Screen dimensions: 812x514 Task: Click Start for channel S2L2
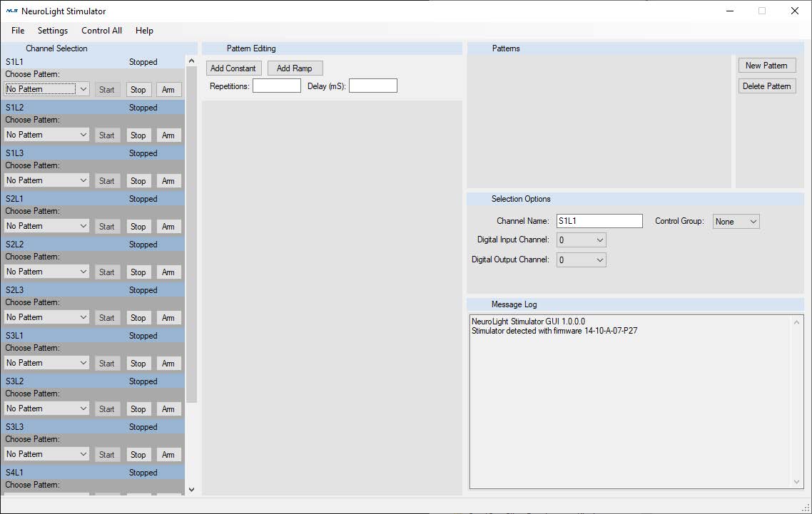[x=107, y=272]
